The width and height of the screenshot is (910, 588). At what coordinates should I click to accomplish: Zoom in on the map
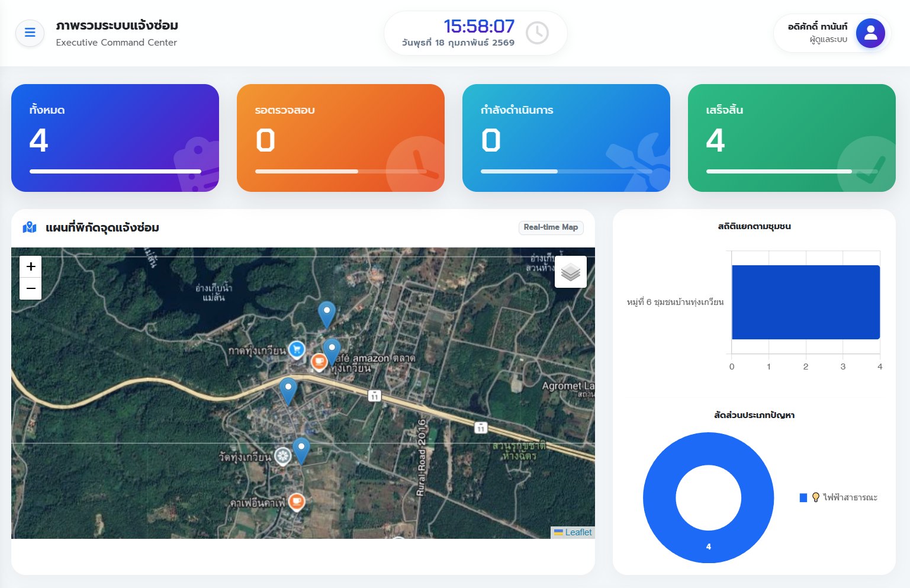[31, 266]
